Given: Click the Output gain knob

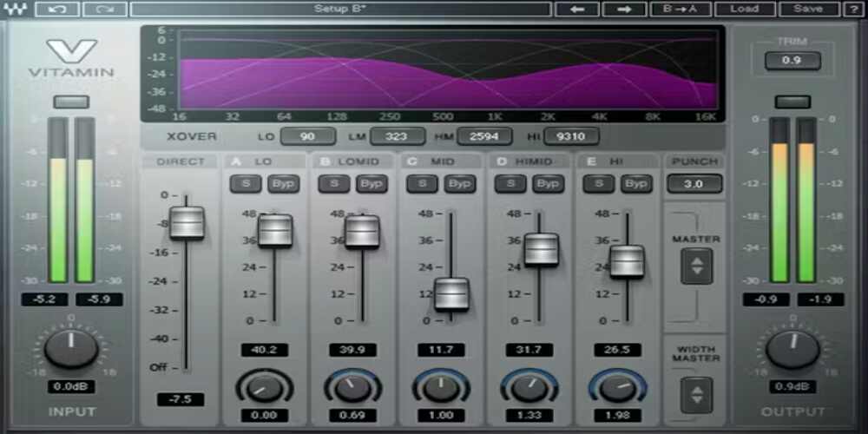Looking at the screenshot, I should coord(792,348).
